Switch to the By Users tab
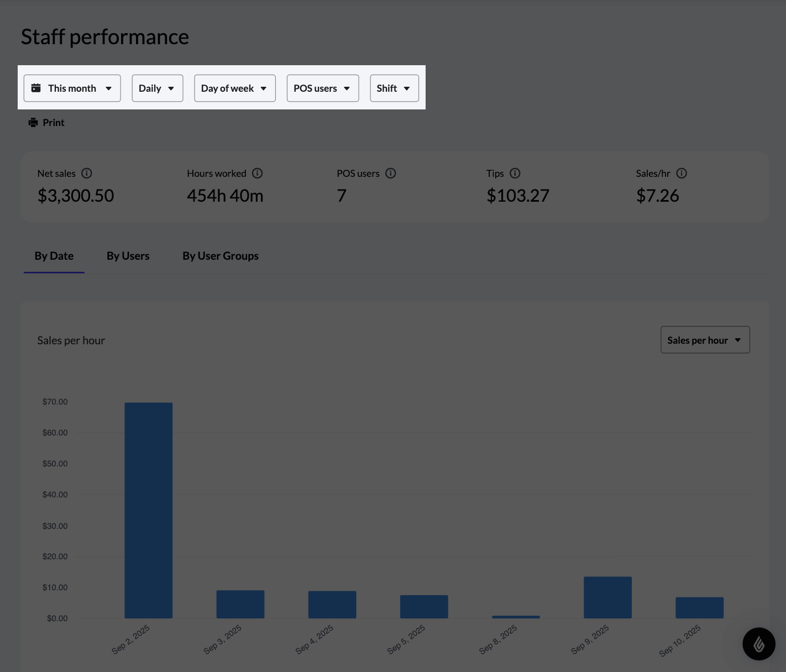Screen dimensions: 786x672 [x=128, y=256]
